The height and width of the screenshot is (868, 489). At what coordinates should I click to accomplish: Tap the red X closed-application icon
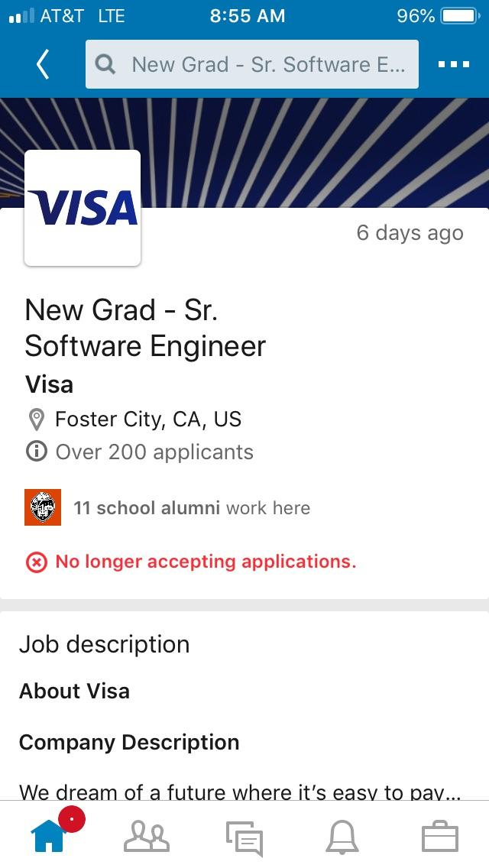coord(36,562)
